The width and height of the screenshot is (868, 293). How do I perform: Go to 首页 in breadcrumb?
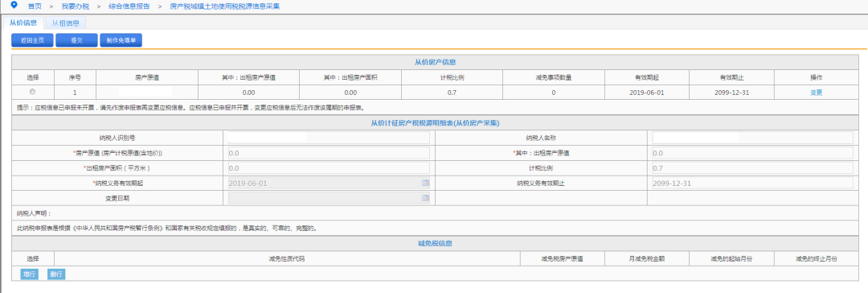pos(35,6)
